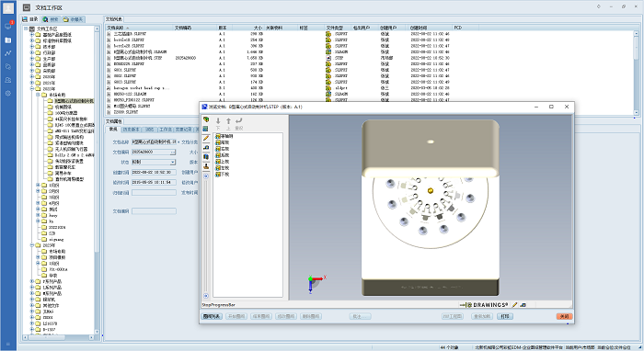This screenshot has width=644, height=351.
Task: Open the 变更记录 change log tab
Action: 184,130
